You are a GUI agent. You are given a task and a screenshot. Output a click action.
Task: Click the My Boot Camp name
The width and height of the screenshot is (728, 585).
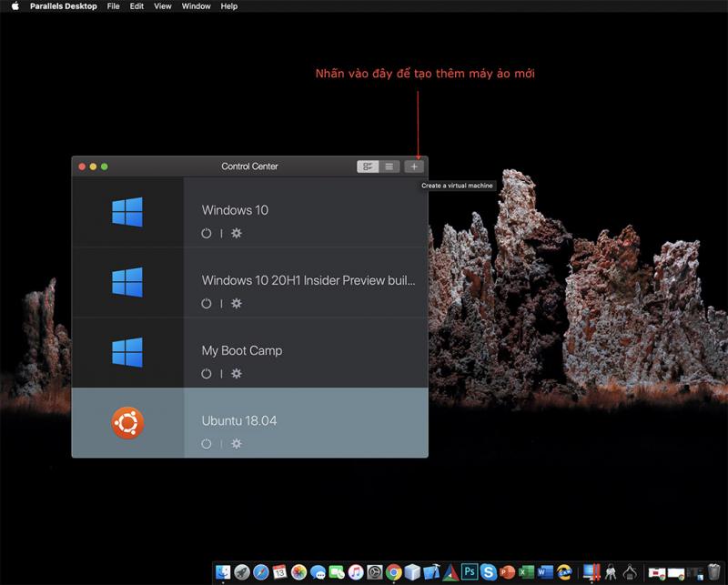pos(242,350)
